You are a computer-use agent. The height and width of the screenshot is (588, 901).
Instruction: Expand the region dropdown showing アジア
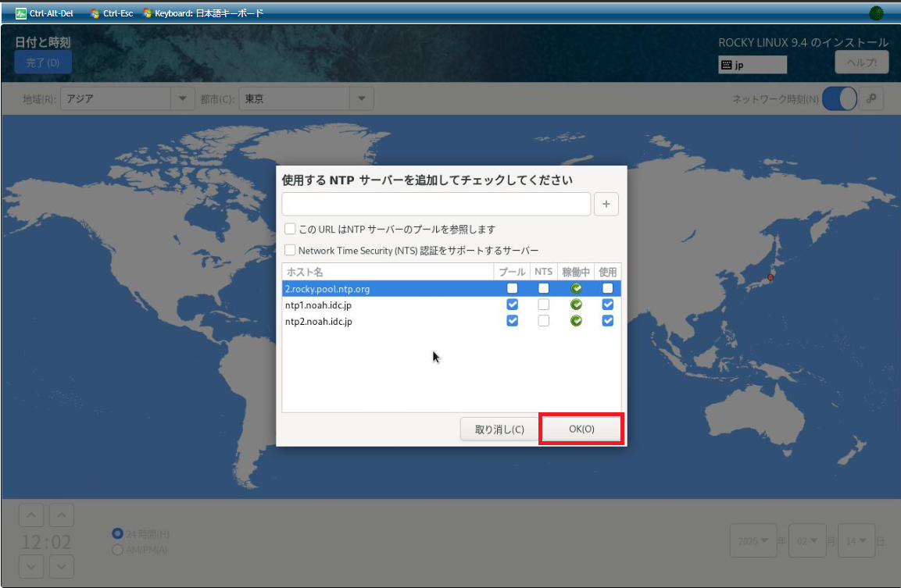(x=183, y=98)
